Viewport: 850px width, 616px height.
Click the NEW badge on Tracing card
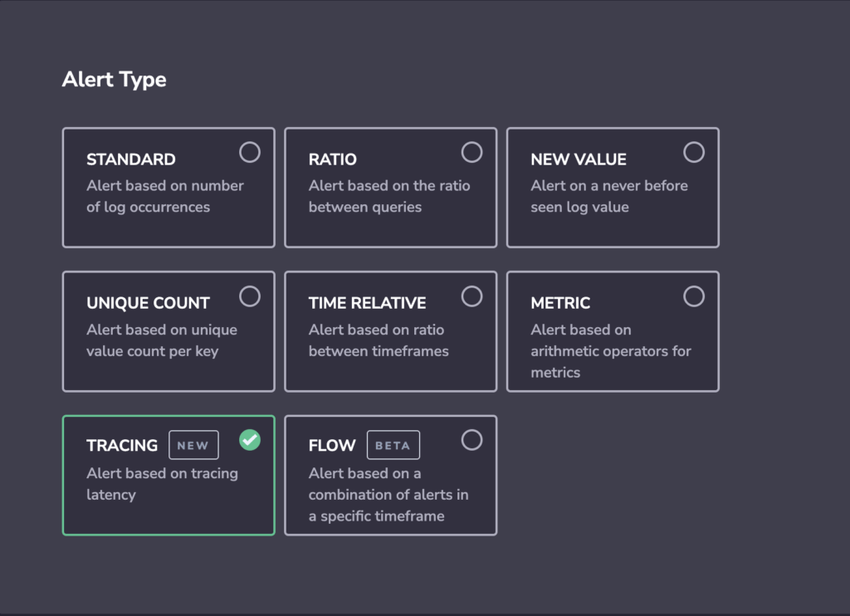coord(193,445)
